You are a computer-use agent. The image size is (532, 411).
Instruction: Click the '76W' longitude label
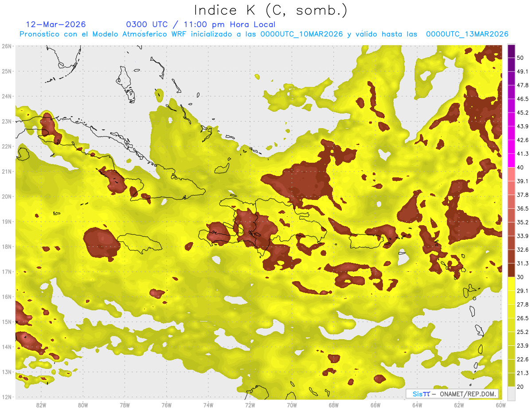point(167,405)
